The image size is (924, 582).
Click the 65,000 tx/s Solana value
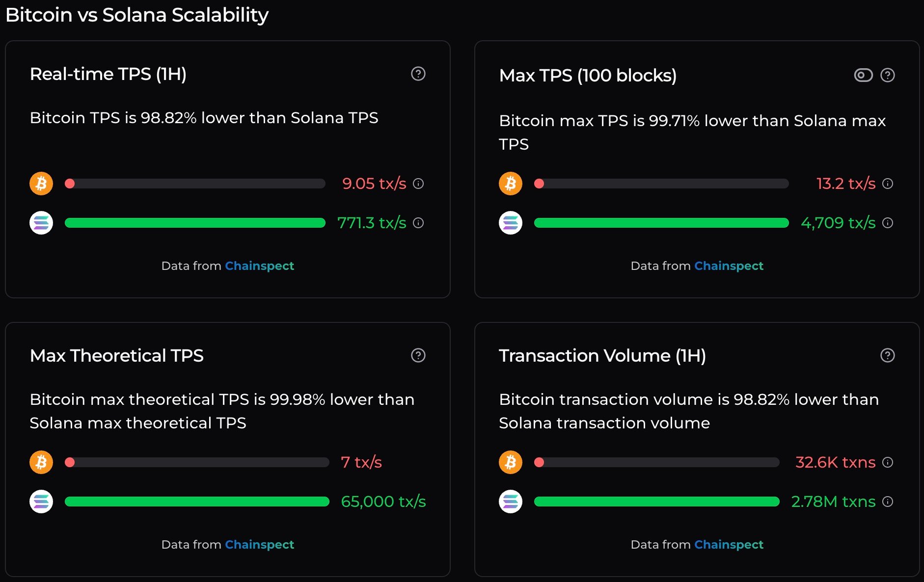pyautogui.click(x=383, y=502)
